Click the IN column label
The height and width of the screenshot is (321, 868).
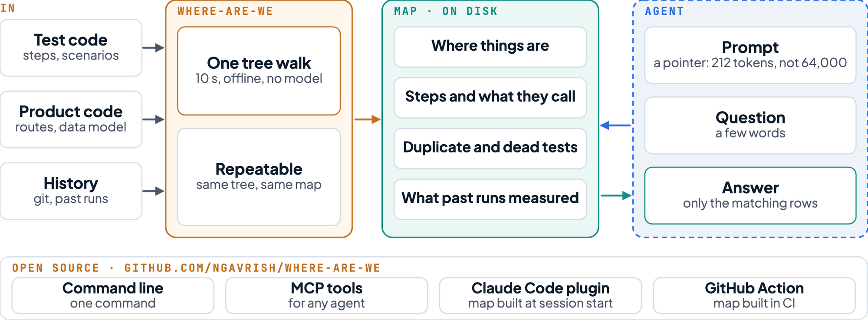[7, 8]
